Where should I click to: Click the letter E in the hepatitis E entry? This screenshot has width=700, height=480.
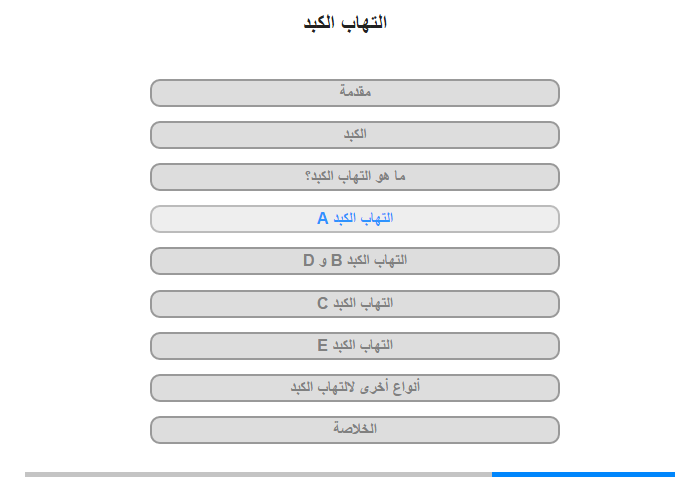(322, 345)
